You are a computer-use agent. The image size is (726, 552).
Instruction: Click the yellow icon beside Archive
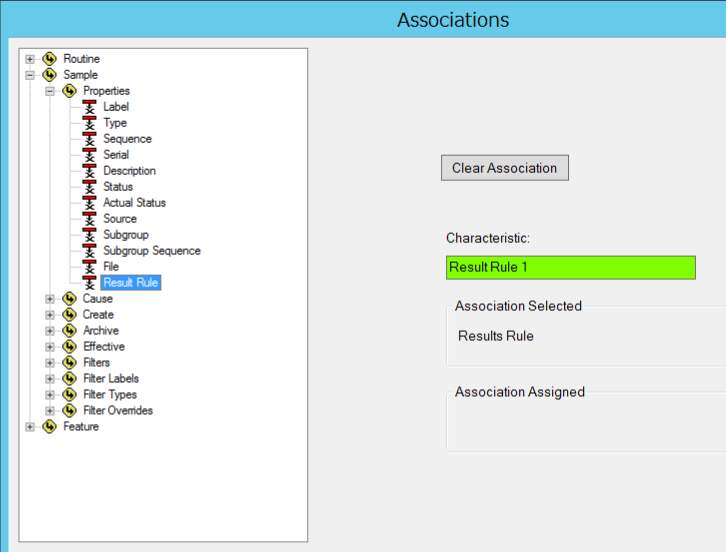[x=69, y=331]
